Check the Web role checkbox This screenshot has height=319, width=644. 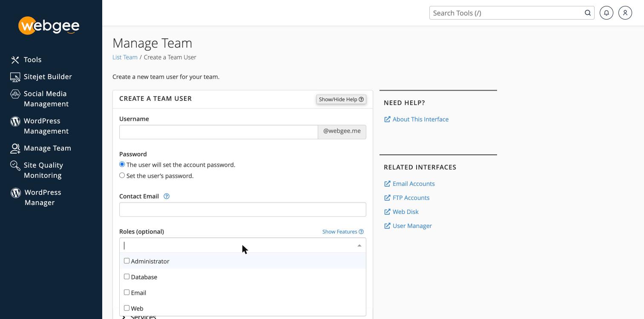pos(126,308)
